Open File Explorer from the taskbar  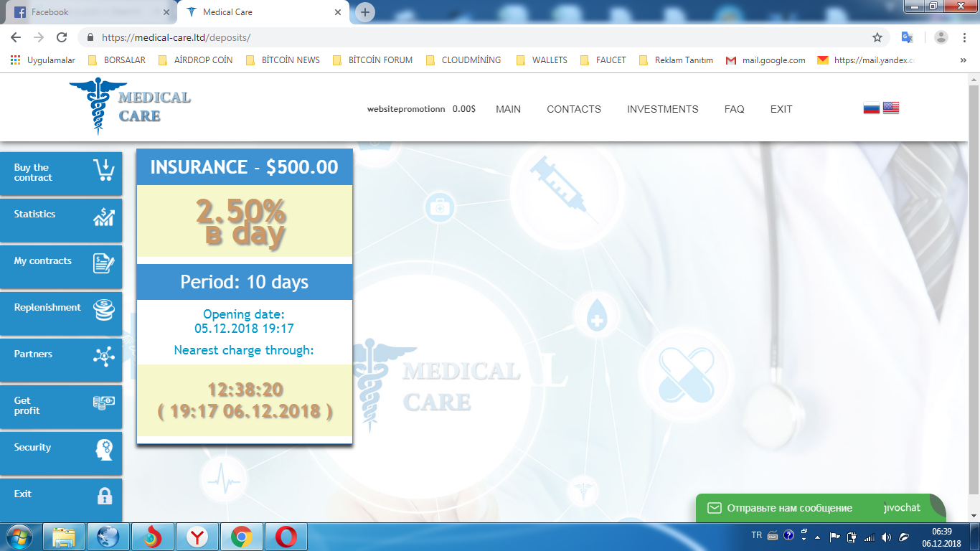coord(64,537)
